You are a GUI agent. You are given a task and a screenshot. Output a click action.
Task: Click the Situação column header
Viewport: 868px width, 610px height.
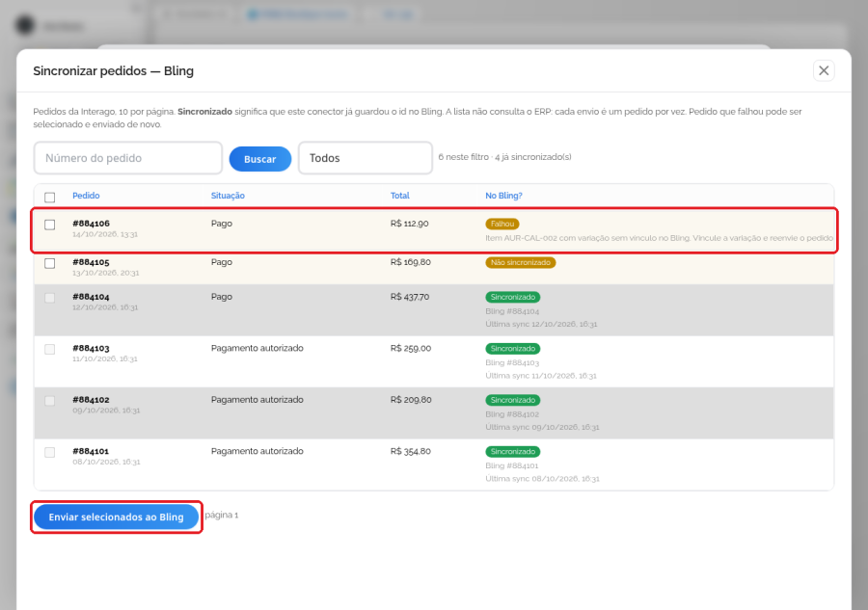pos(228,196)
